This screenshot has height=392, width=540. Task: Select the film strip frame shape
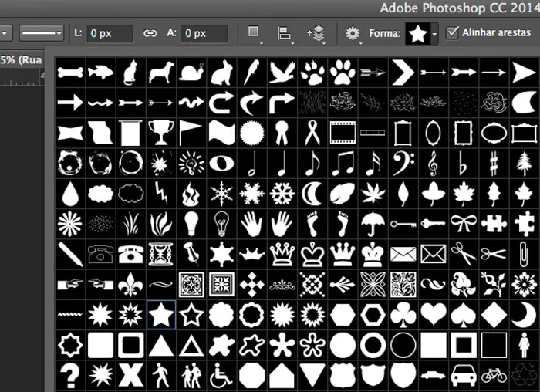tap(343, 133)
